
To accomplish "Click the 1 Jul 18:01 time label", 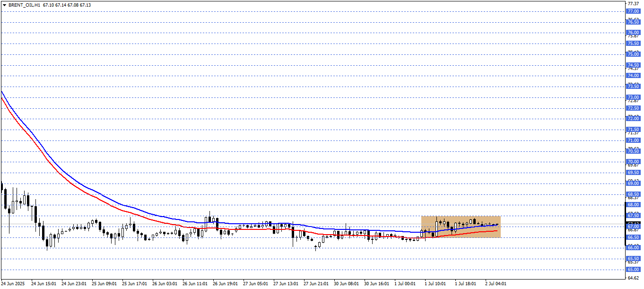I will 466,284.
